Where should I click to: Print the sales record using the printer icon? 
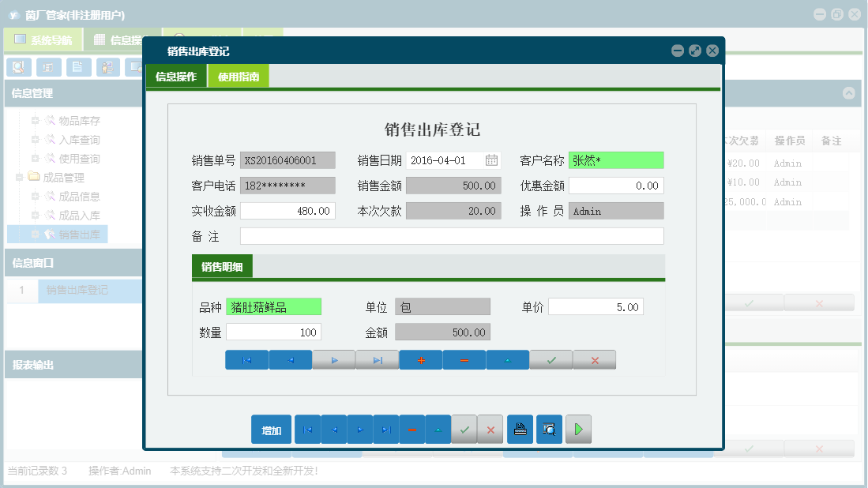[x=520, y=429]
